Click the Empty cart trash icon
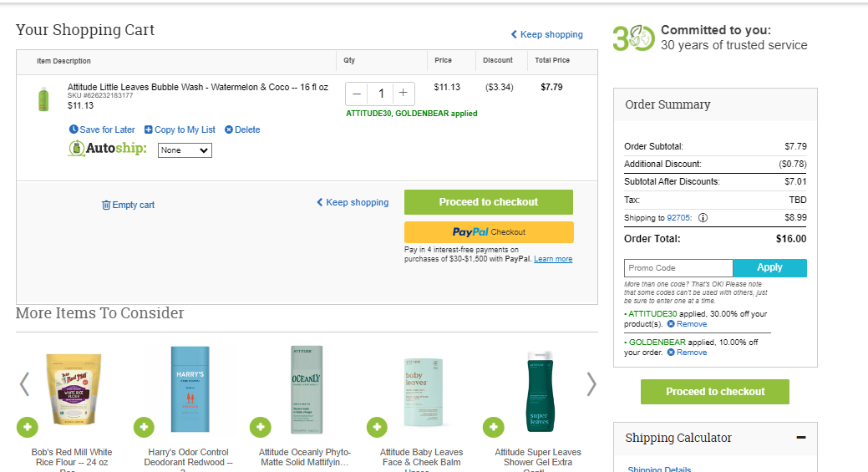 tap(106, 205)
